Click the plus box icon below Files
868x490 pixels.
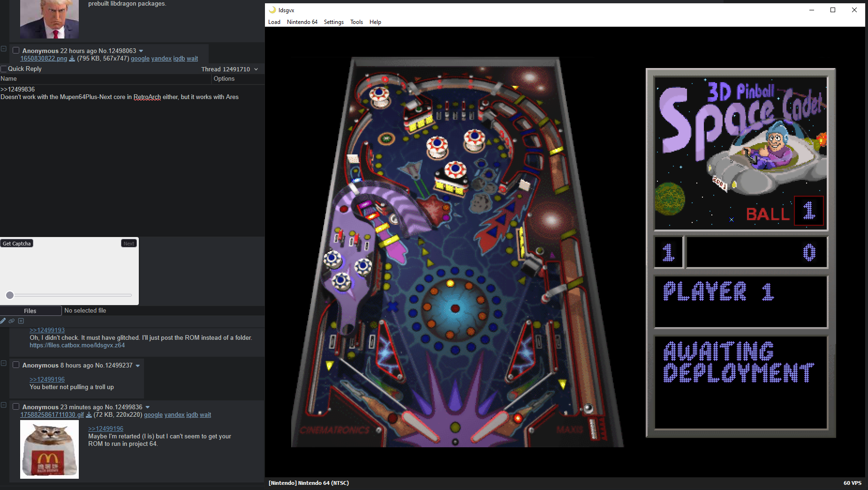pyautogui.click(x=21, y=321)
